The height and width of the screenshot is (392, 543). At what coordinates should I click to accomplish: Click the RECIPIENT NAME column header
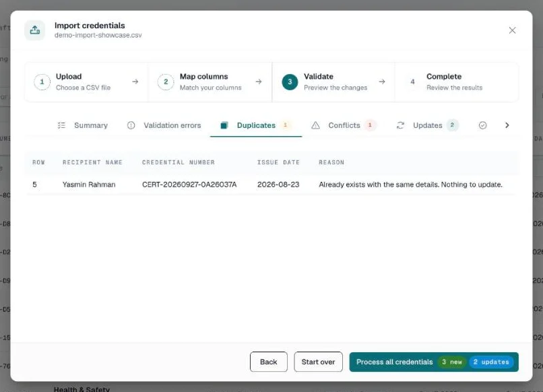[x=92, y=162]
